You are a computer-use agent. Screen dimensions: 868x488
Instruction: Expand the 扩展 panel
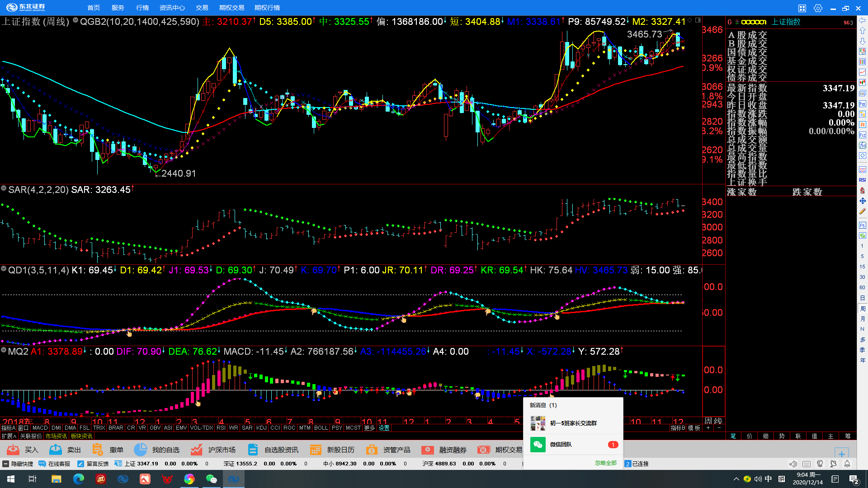[9, 436]
